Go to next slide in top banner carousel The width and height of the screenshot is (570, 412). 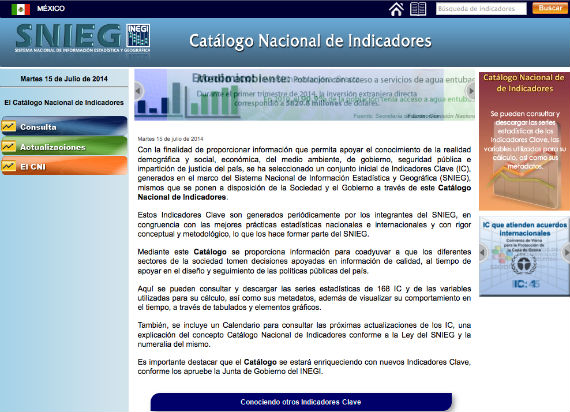470,91
